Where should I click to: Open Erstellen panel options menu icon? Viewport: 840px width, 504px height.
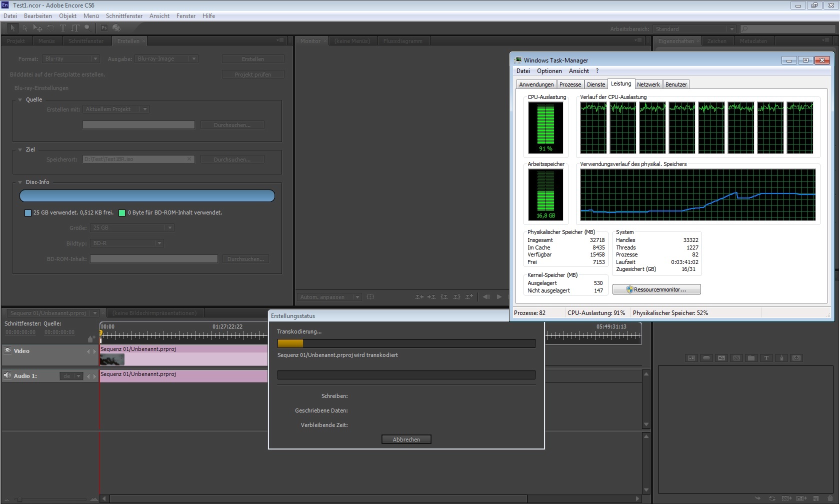280,40
